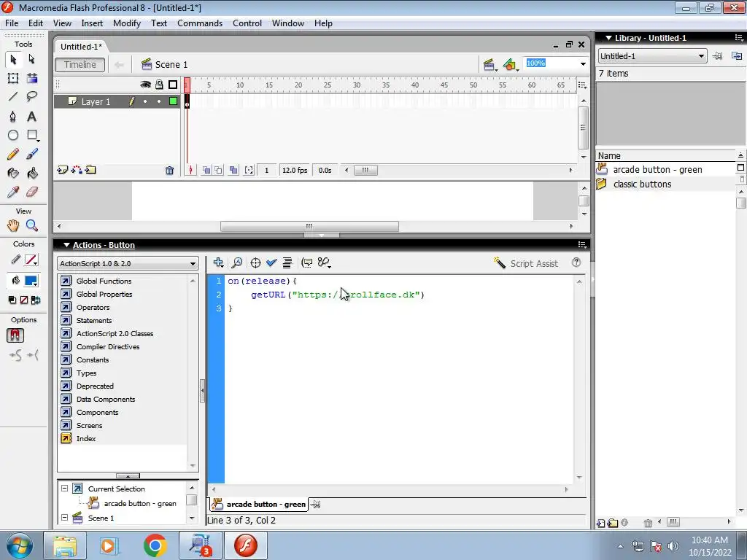Open the ActionScript 1.0 & 2.0 dropdown
Screen dimensions: 747x560
(x=128, y=263)
